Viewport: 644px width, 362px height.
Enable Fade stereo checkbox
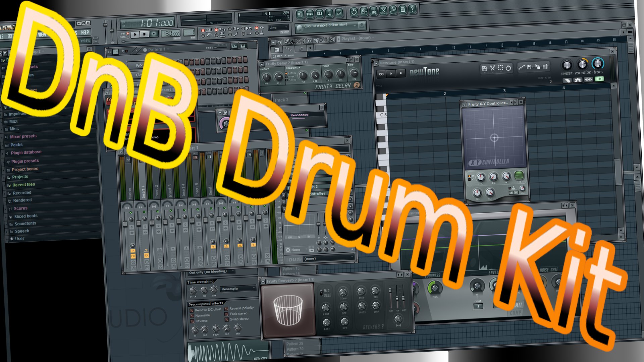point(226,314)
